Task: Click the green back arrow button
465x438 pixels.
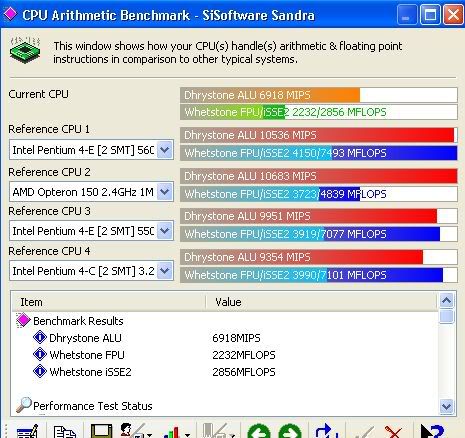Action: 259,431
